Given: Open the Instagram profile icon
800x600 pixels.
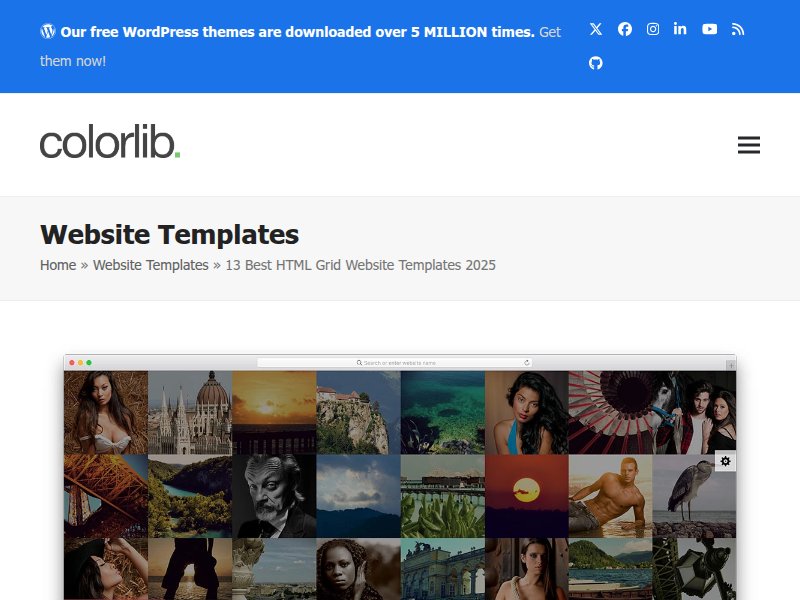Looking at the screenshot, I should (x=652, y=29).
